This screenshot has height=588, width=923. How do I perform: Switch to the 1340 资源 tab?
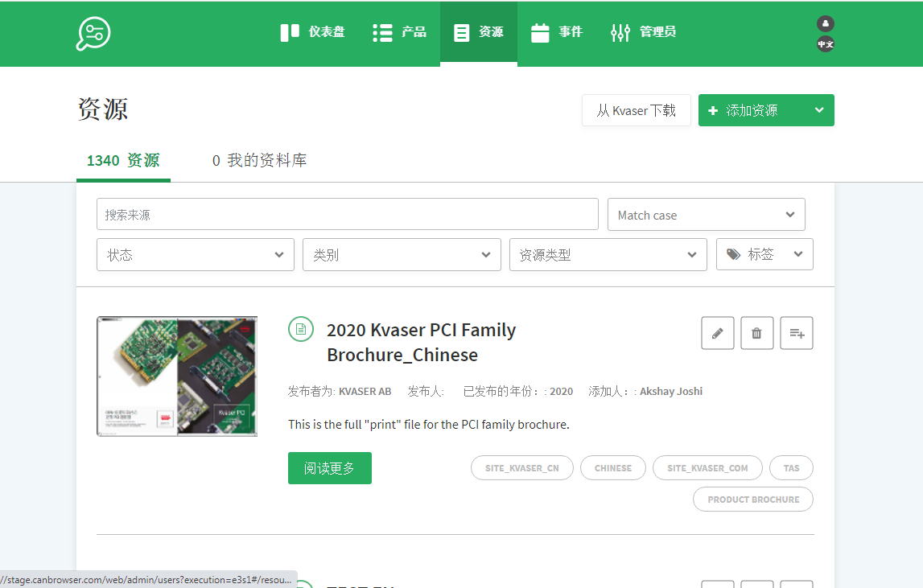123,161
